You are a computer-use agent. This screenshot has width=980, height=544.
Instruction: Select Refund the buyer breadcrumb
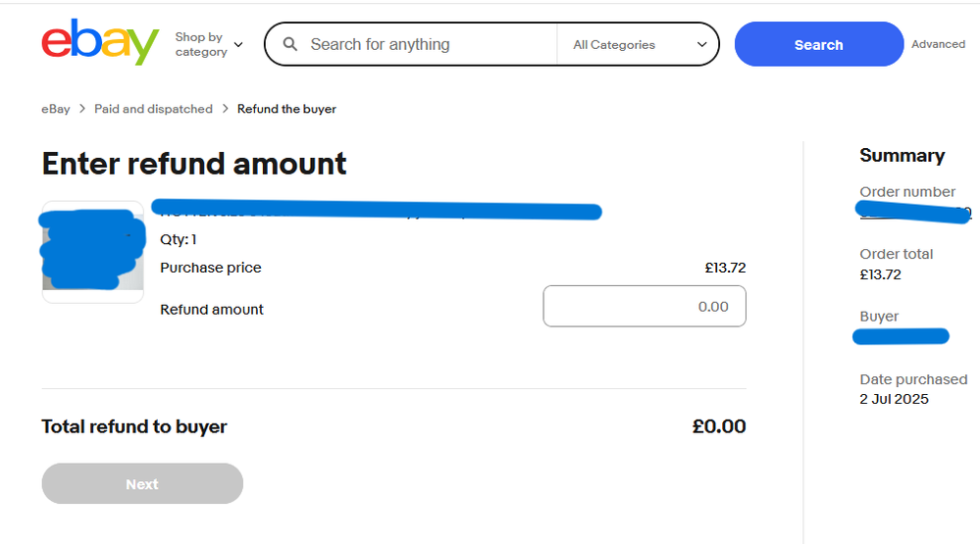(x=286, y=109)
